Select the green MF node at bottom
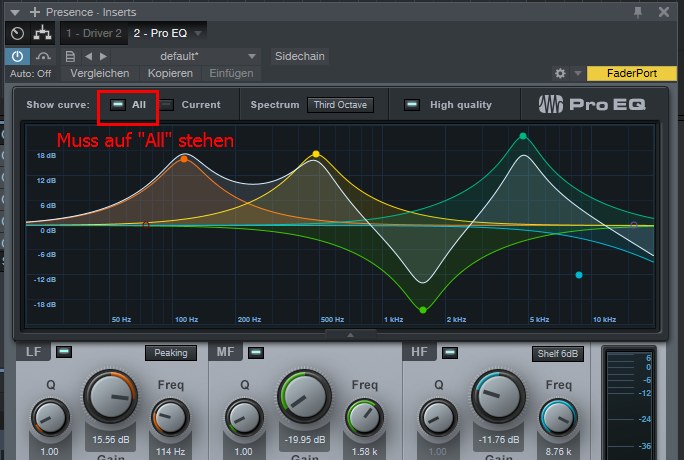 [423, 310]
